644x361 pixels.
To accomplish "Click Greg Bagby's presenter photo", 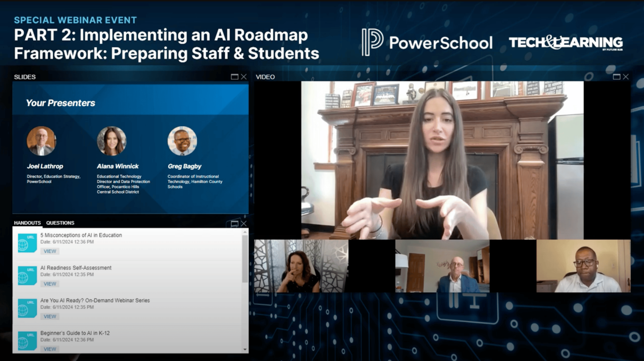I will click(x=182, y=141).
